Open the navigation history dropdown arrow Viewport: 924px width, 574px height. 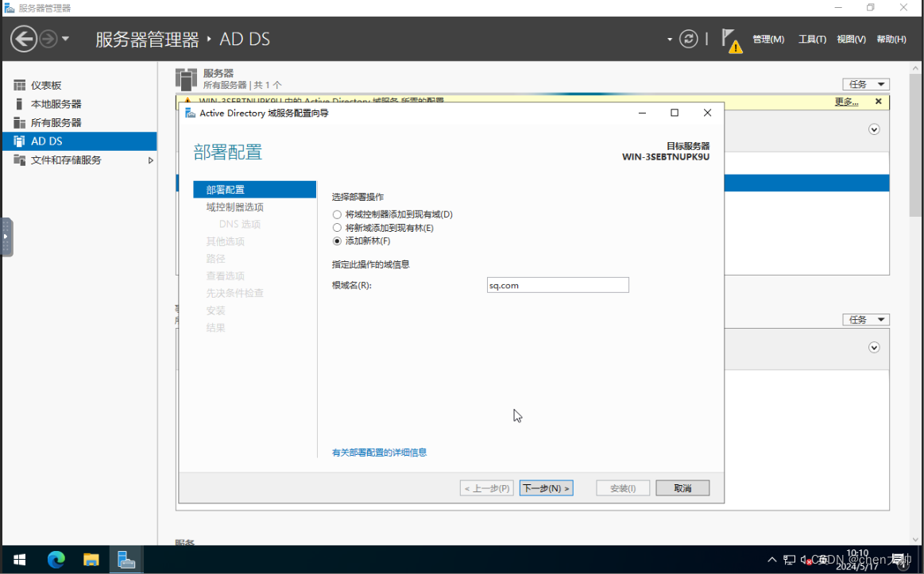click(x=65, y=39)
